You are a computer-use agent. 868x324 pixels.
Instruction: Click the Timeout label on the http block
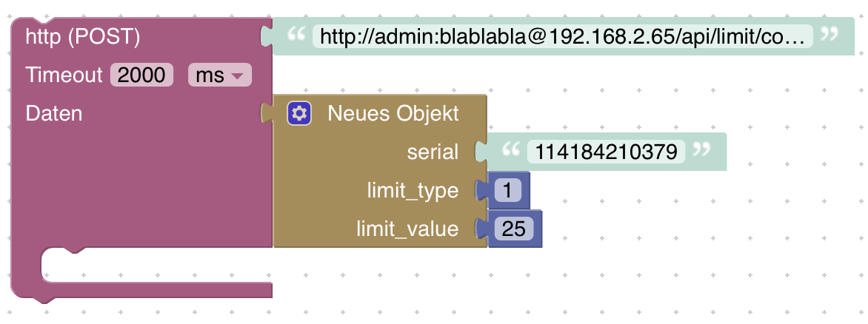tap(64, 75)
